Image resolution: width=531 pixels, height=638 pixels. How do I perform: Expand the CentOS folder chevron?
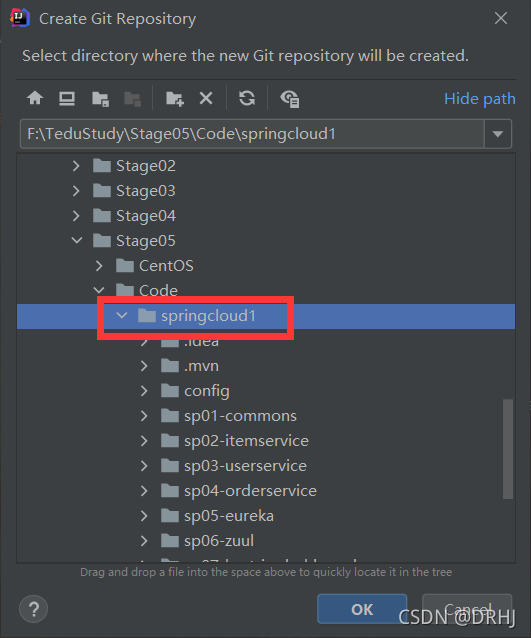(x=99, y=266)
